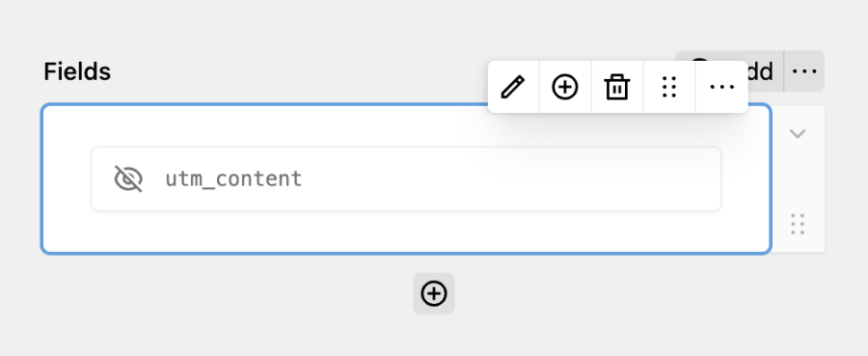Click the light side strip beside the card
Viewport: 868px width, 356px height.
pos(799,178)
